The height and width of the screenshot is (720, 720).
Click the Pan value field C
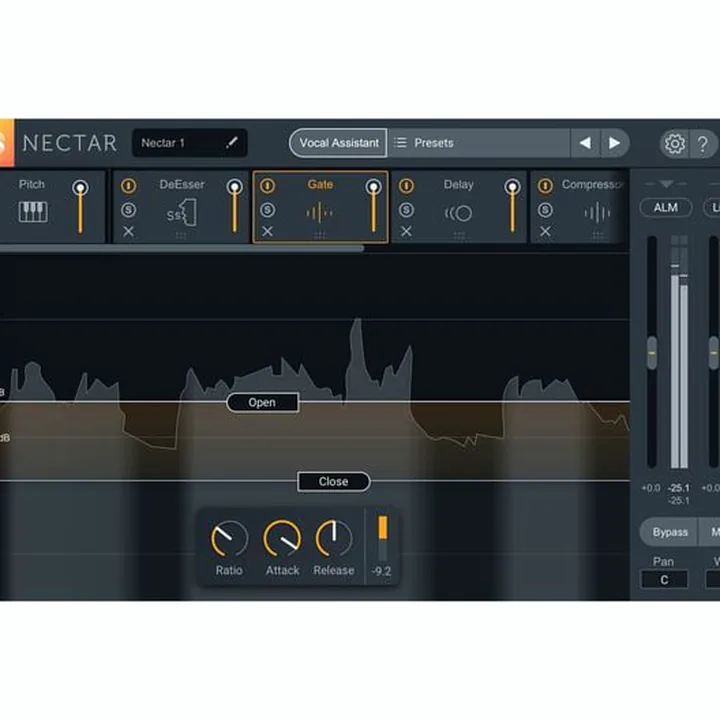point(664,580)
